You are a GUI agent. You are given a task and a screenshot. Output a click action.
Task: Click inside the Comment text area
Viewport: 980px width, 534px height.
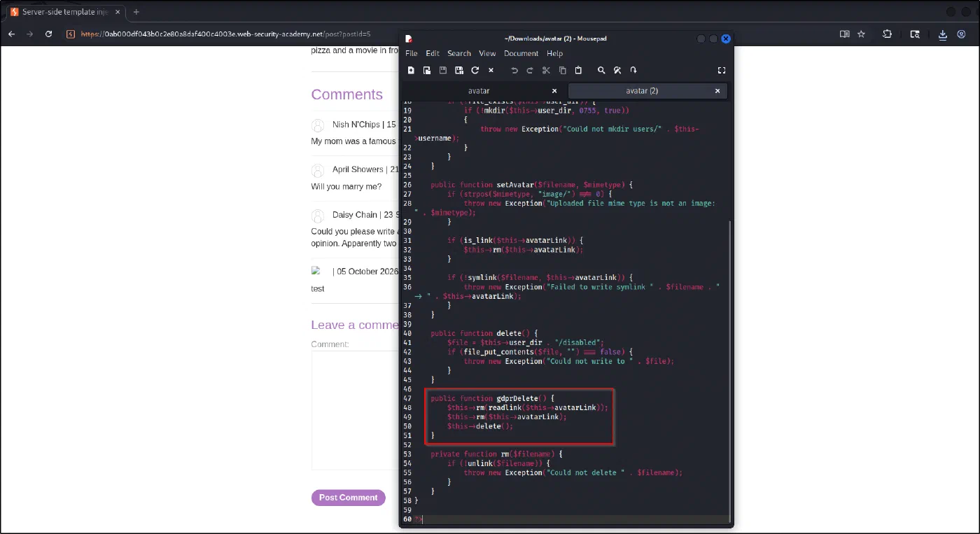click(355, 410)
